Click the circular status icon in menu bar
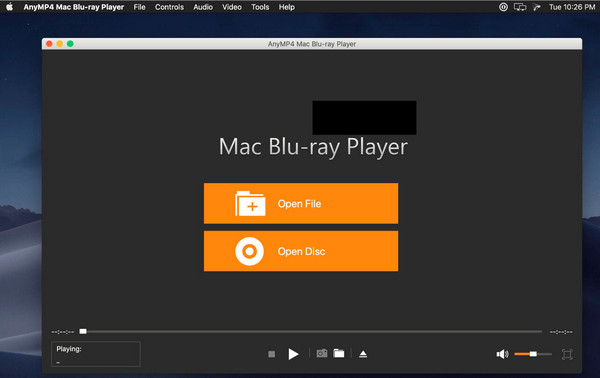The width and height of the screenshot is (600, 378). [503, 7]
